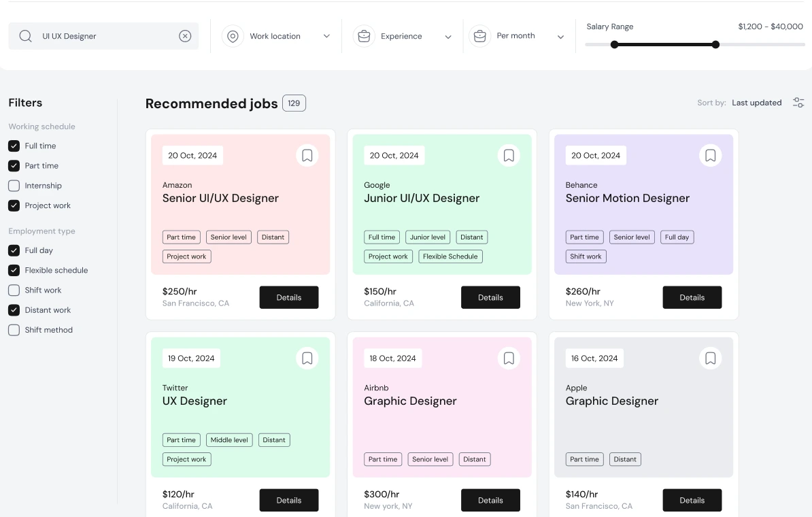Open the Experience dropdown

403,36
